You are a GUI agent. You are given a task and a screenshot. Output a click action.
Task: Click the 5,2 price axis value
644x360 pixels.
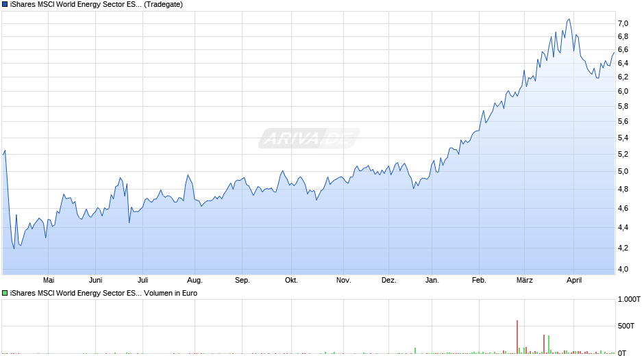coord(623,155)
